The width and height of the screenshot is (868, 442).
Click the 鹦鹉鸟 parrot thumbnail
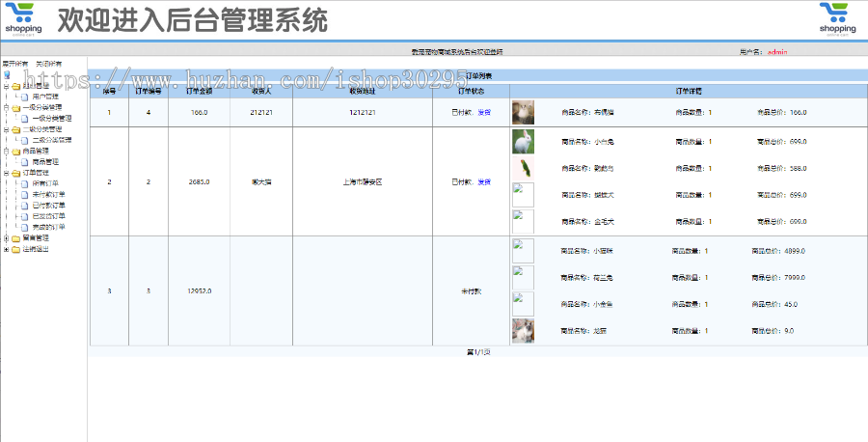click(x=523, y=168)
